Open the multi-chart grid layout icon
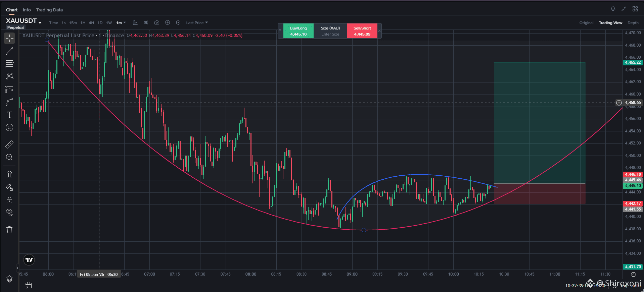The image size is (644, 292). click(635, 9)
